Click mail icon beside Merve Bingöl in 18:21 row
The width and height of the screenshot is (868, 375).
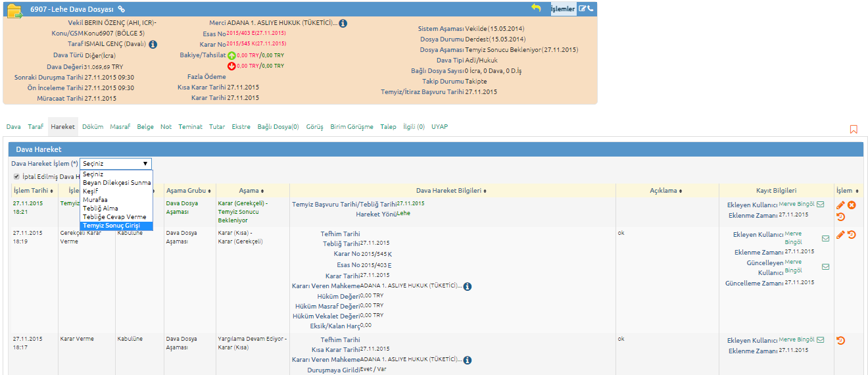click(820, 205)
